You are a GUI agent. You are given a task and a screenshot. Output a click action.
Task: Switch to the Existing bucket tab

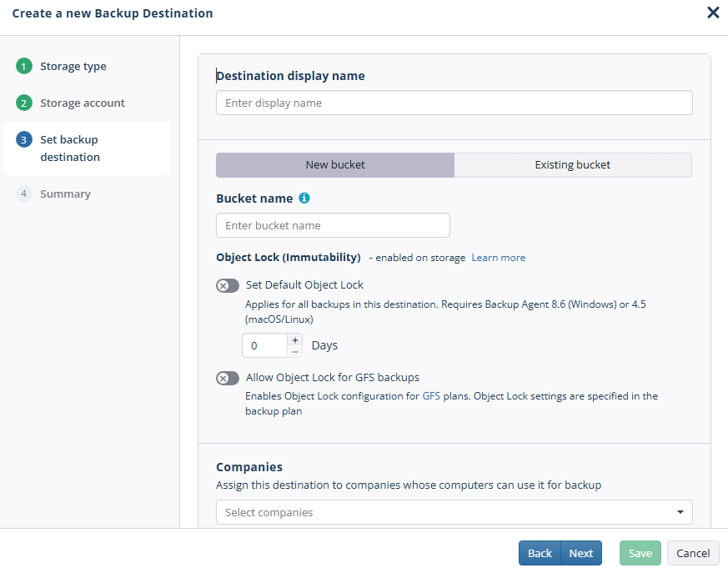[x=573, y=165]
